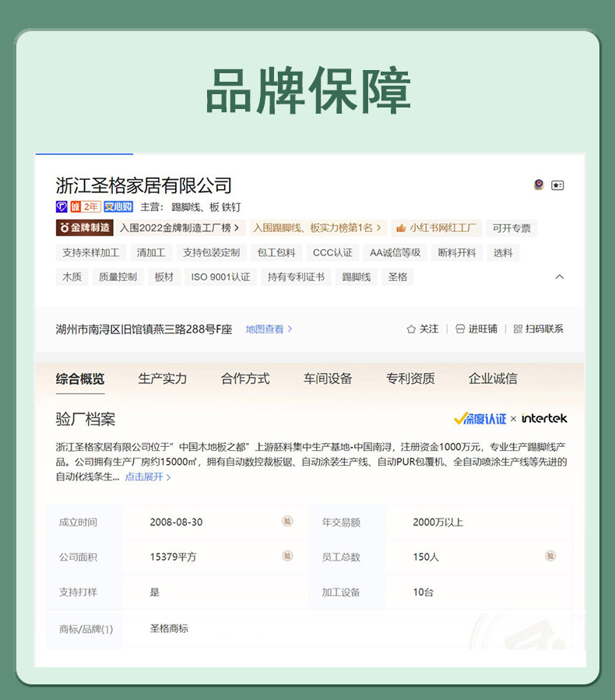Viewport: 615px width, 700px height.
Task: Click the 15379平方 company area value
Action: pos(173,557)
